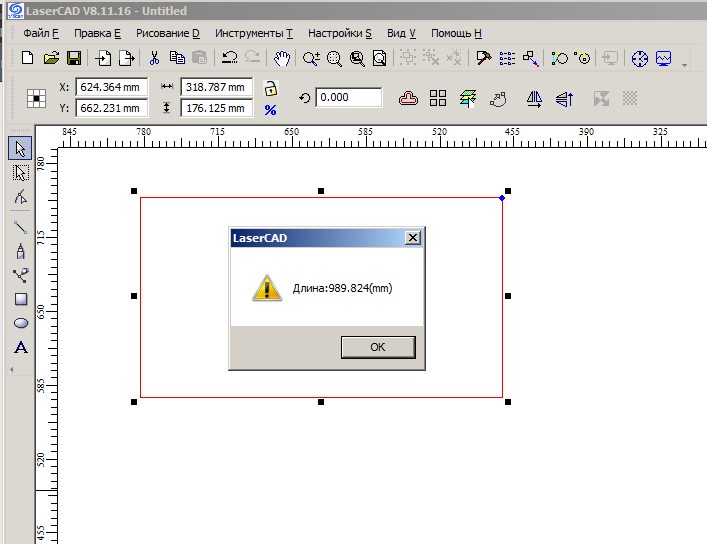
Task: Open the Вид menu
Action: 401,33
